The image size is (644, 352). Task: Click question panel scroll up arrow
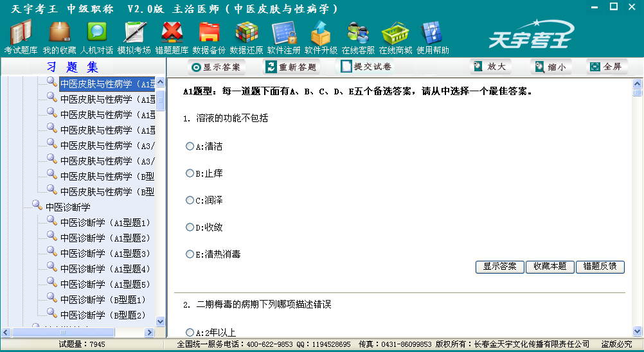point(637,84)
